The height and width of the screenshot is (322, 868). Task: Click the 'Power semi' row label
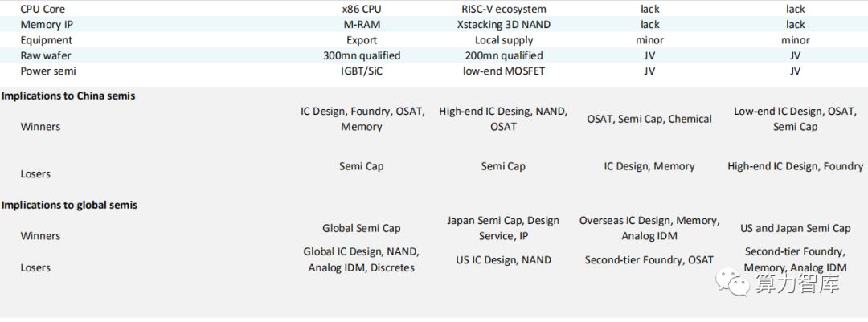pos(48,71)
